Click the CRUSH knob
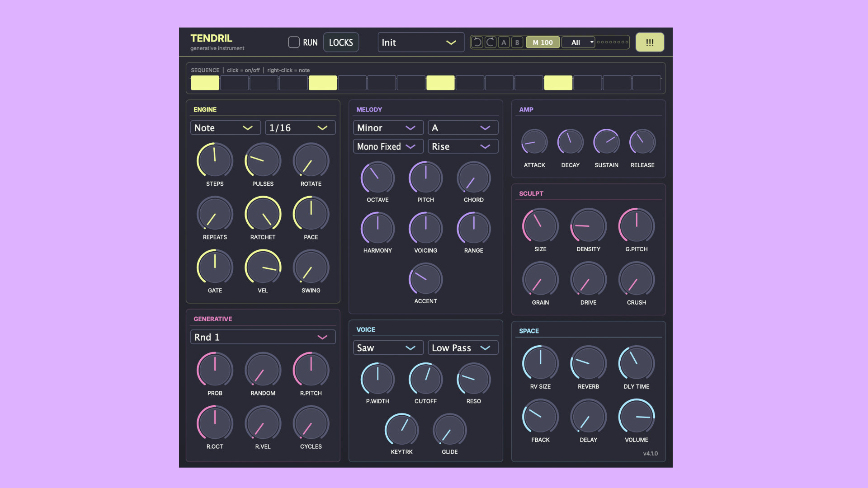The width and height of the screenshot is (868, 488). point(637,279)
